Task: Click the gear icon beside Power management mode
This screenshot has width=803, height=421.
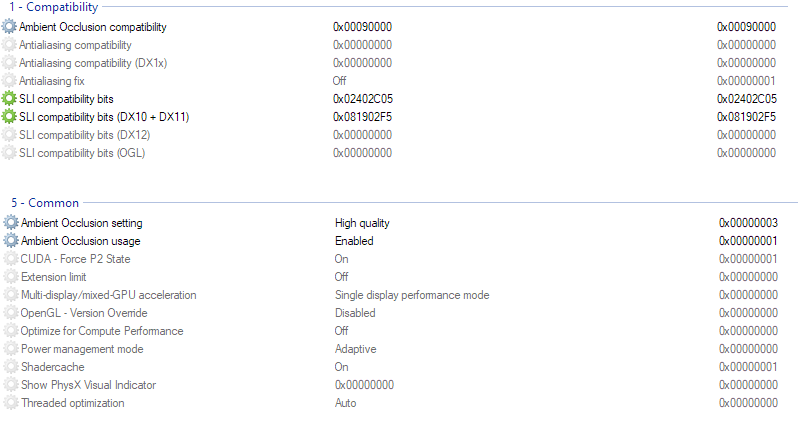Action: 11,349
